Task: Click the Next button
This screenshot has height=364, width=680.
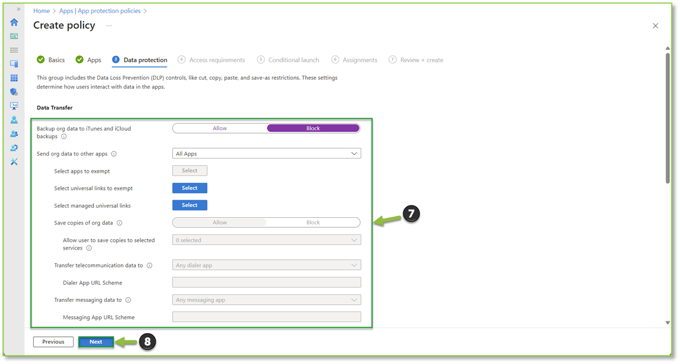Action: click(96, 342)
